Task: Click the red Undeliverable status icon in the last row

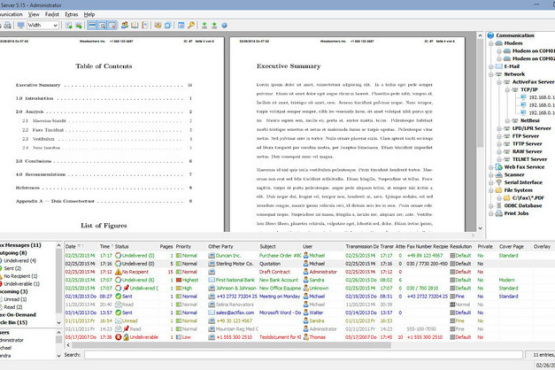Action: tap(118, 337)
